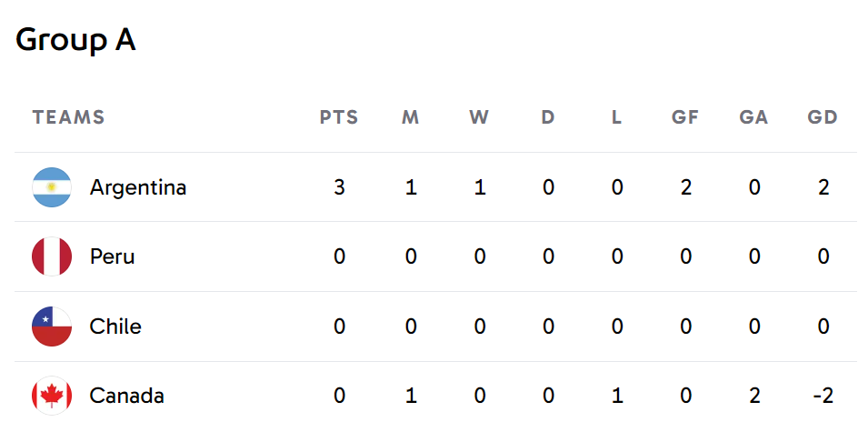Click the GF column header
Viewport: 868px width, 442px height.
tap(685, 117)
